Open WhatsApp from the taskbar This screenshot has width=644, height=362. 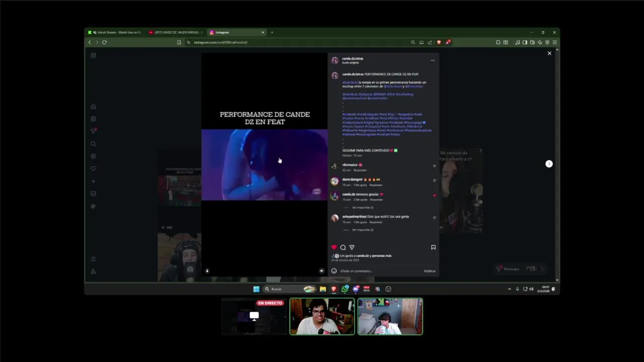click(x=345, y=289)
